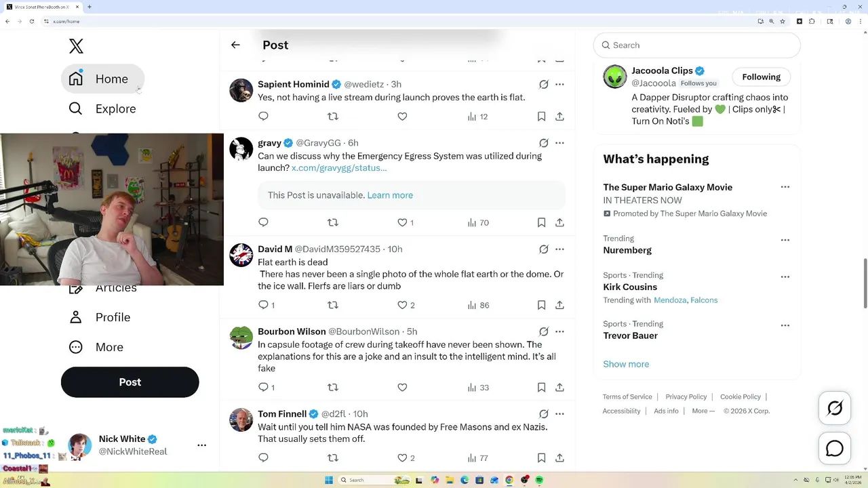Share gravy's post
This screenshot has width=868, height=488.
[x=559, y=222]
